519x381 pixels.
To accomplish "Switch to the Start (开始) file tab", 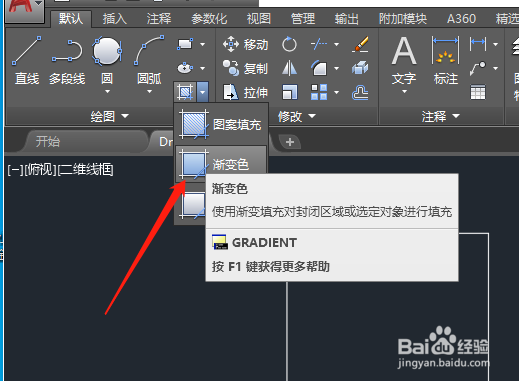I will click(86, 142).
